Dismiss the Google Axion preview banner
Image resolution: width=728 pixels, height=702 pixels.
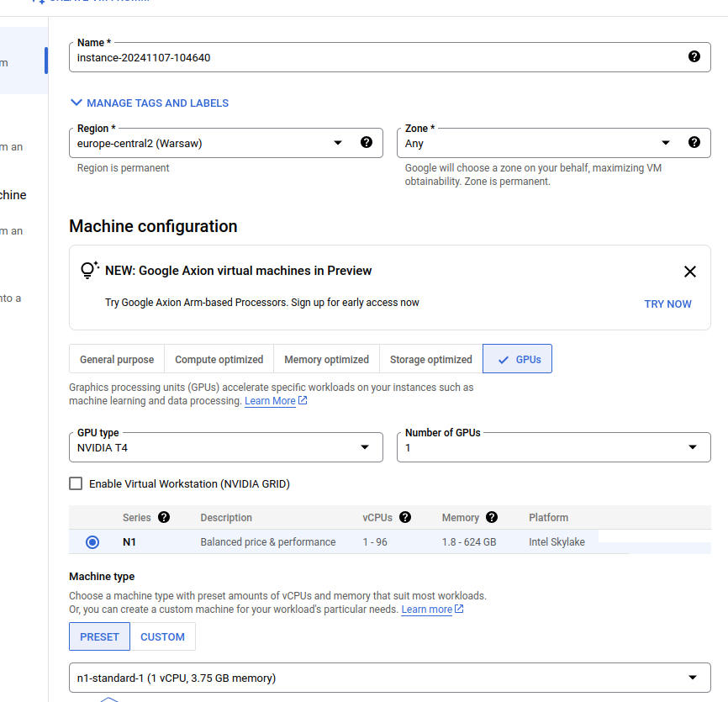pos(690,272)
